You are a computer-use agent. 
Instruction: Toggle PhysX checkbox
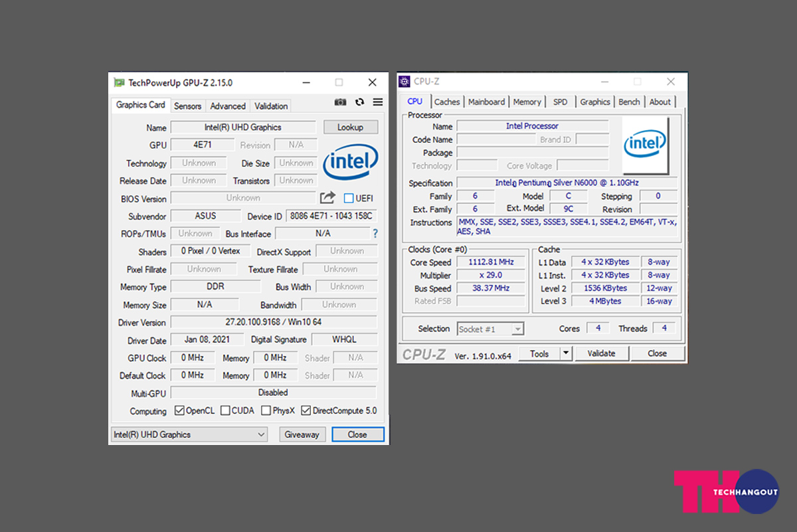tap(266, 410)
